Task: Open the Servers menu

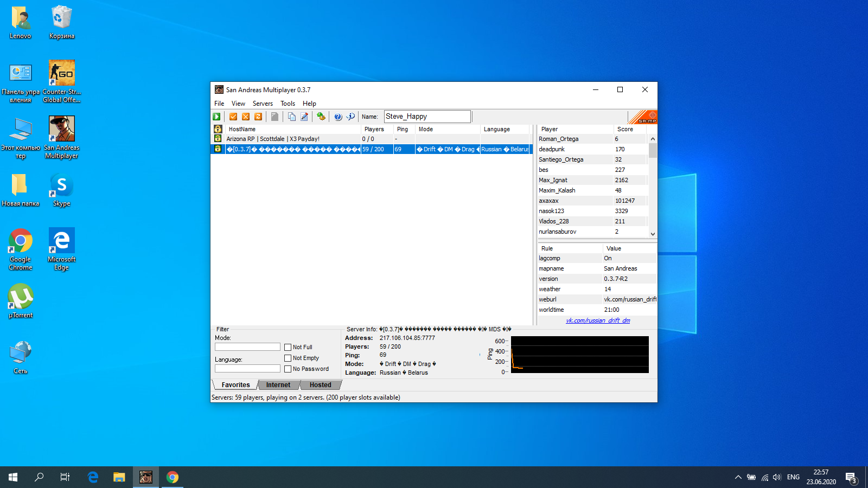Action: (x=263, y=104)
